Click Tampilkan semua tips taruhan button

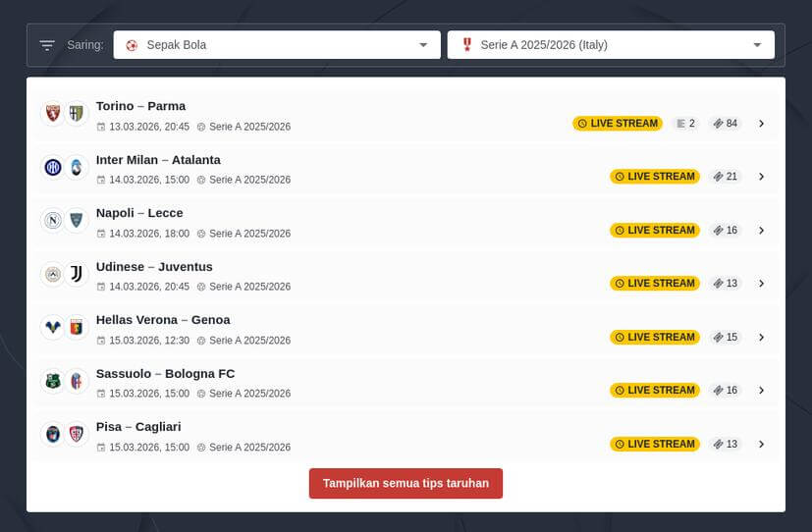(x=406, y=484)
